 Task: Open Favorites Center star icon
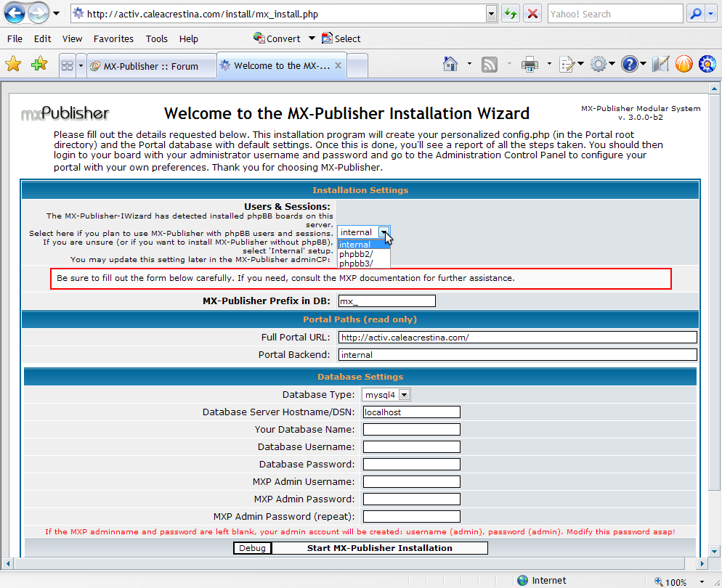[13, 65]
